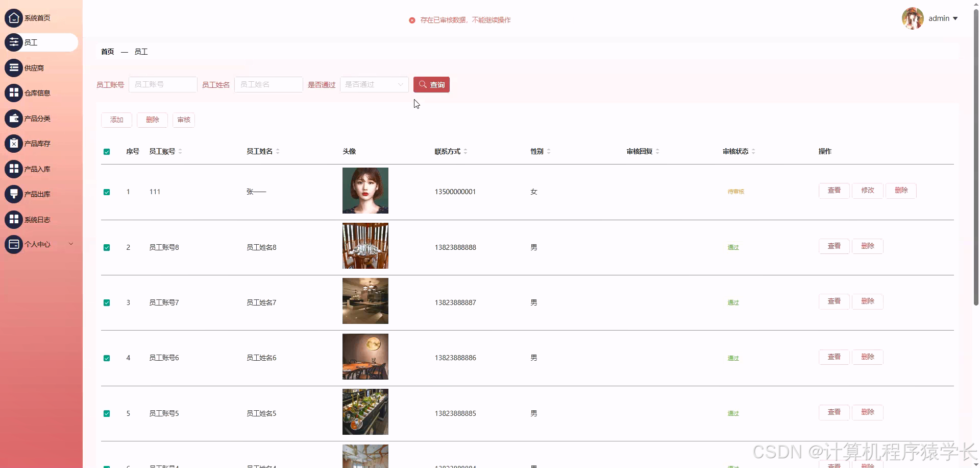980x468 pixels.
Task: Click the sort icon beside 性别 column
Action: pos(549,151)
